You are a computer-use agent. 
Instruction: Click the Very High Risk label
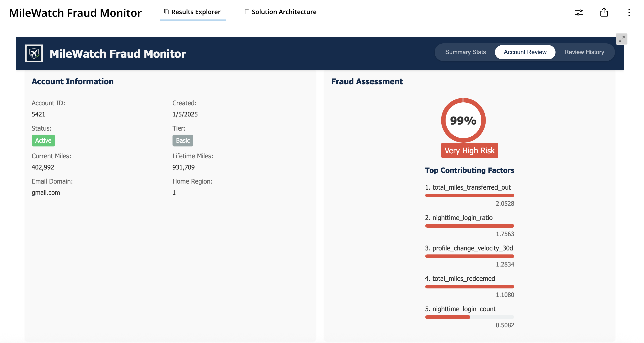pyautogui.click(x=469, y=150)
